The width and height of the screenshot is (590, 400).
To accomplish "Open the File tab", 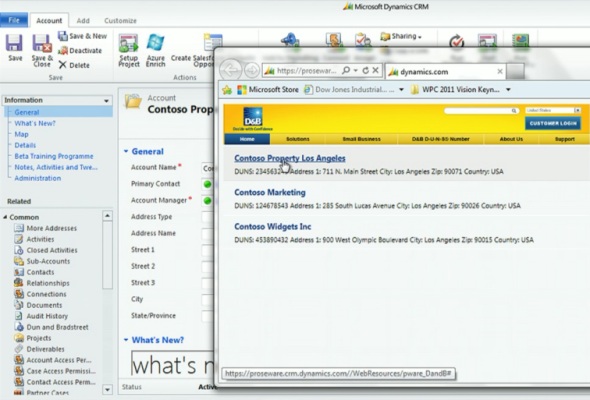I will 14,20.
